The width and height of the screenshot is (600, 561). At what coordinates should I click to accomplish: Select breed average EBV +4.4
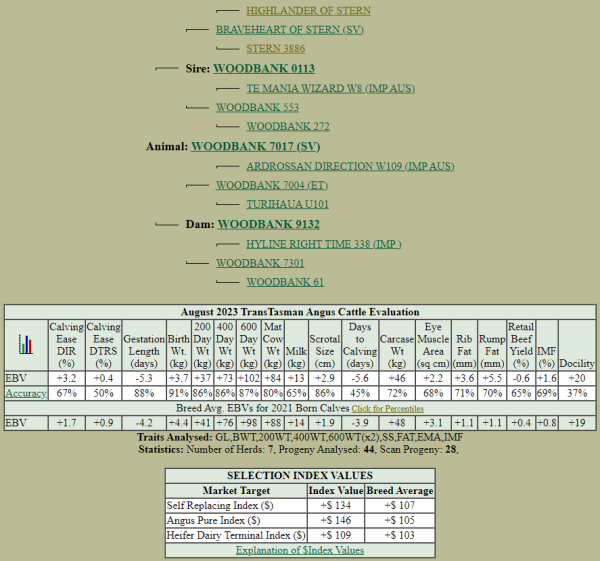(178, 423)
